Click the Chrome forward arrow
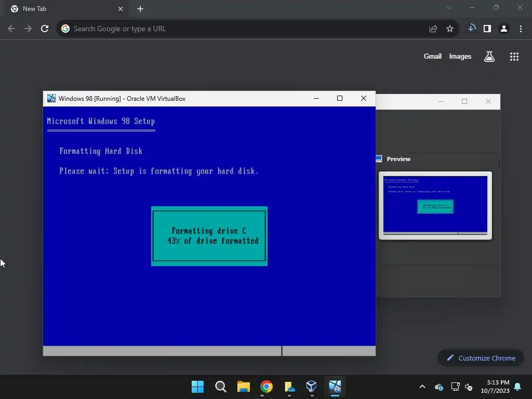Viewport: 532px width, 399px height. click(28, 29)
